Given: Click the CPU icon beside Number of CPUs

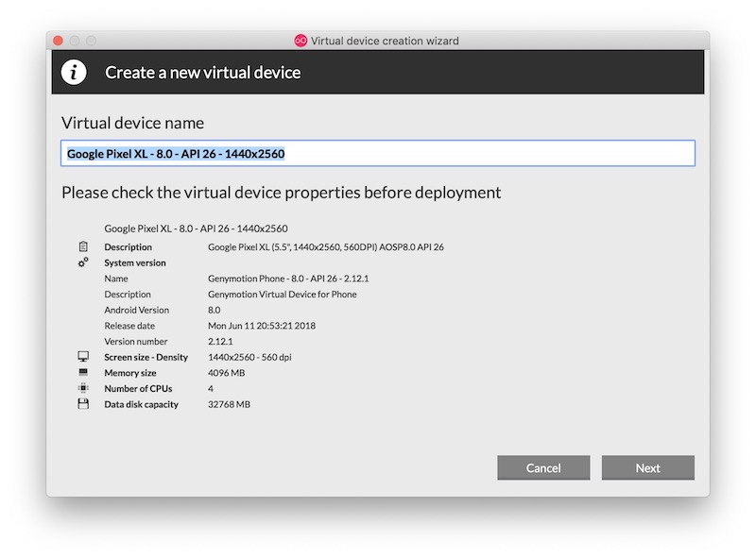Looking at the screenshot, I should pos(83,388).
